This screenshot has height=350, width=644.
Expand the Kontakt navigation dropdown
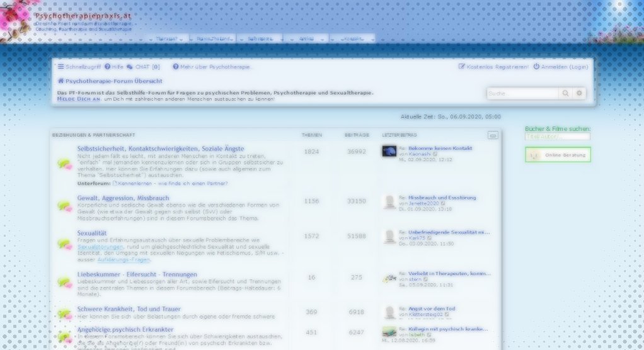pyautogui.click(x=355, y=39)
